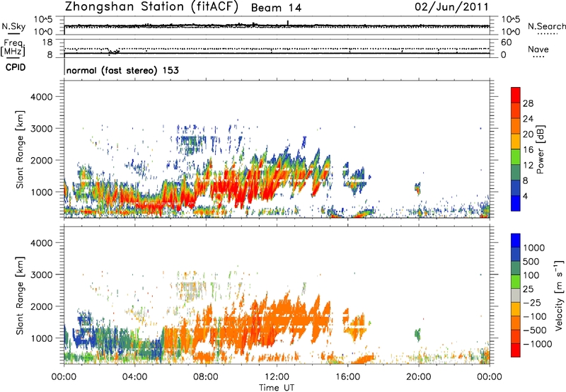Pick Power colorbar swatch between 4 and 8
The height and width of the screenshot is (392, 566).
point(516,188)
